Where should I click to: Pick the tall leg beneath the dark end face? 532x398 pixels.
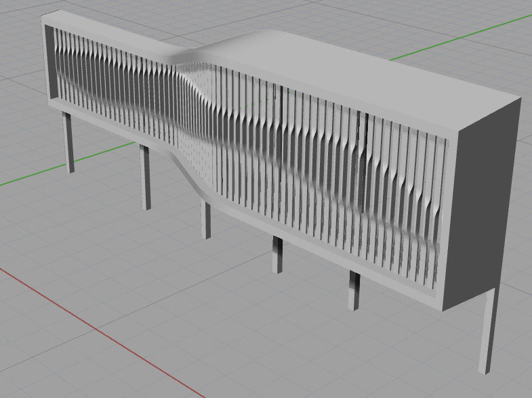[489, 332]
